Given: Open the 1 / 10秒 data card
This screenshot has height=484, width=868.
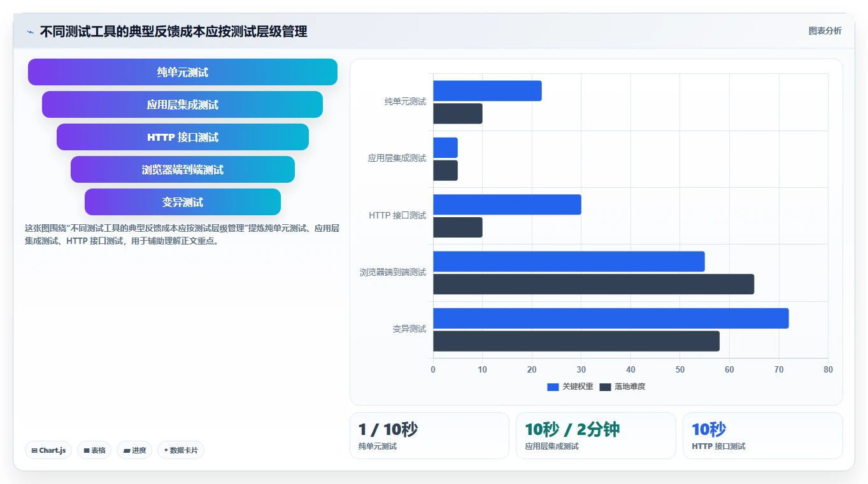Looking at the screenshot, I should 429,436.
